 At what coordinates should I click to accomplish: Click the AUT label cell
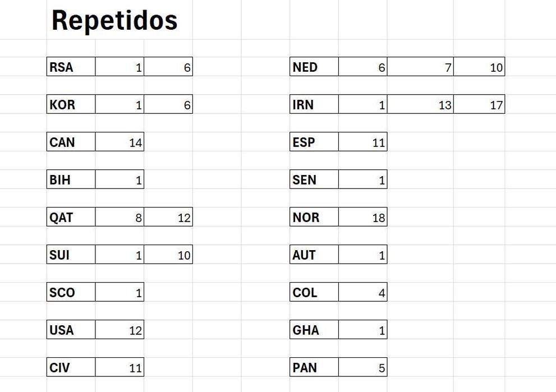[314, 254]
